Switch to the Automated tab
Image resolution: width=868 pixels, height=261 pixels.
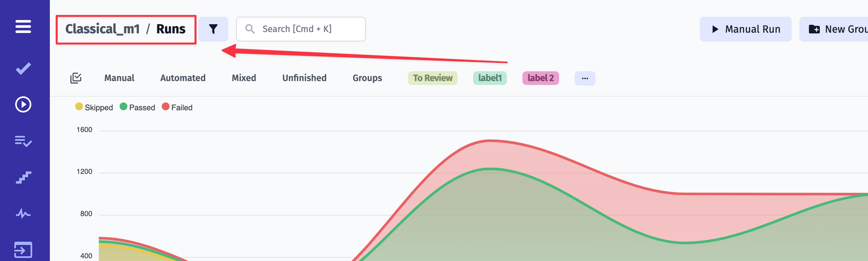click(183, 78)
